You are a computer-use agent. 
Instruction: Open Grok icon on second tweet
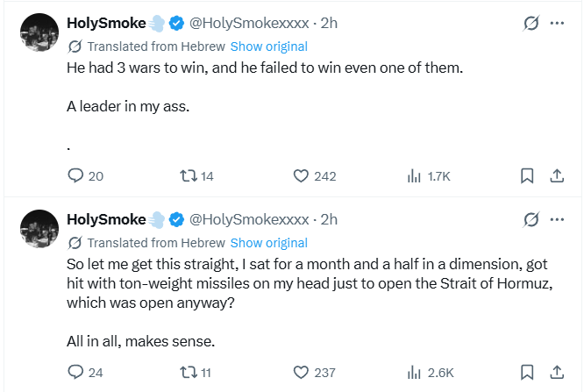[x=531, y=219]
